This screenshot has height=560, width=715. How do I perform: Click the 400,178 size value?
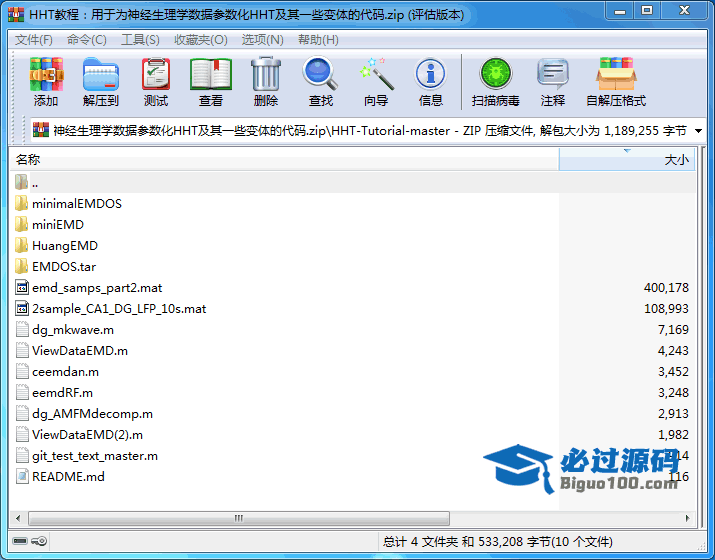(x=666, y=288)
